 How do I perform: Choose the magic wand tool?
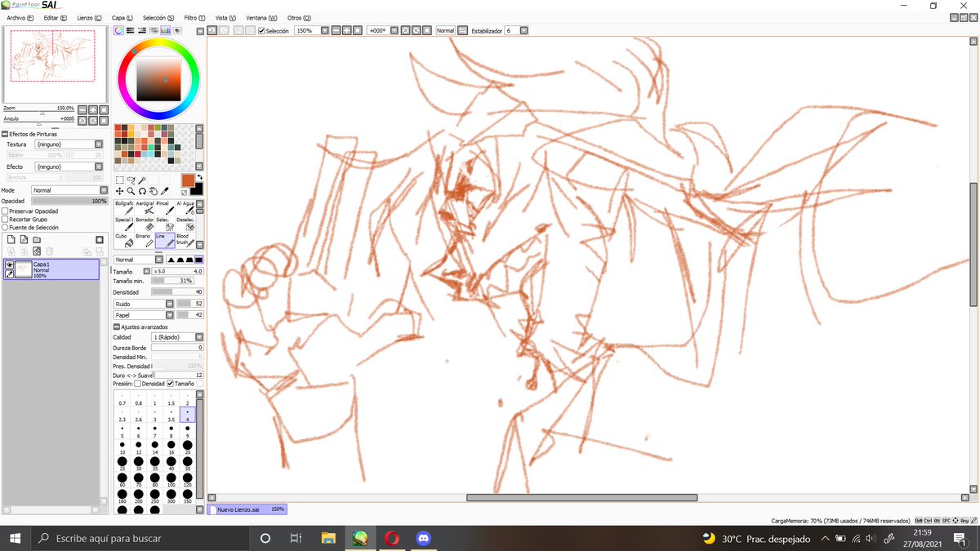[141, 180]
